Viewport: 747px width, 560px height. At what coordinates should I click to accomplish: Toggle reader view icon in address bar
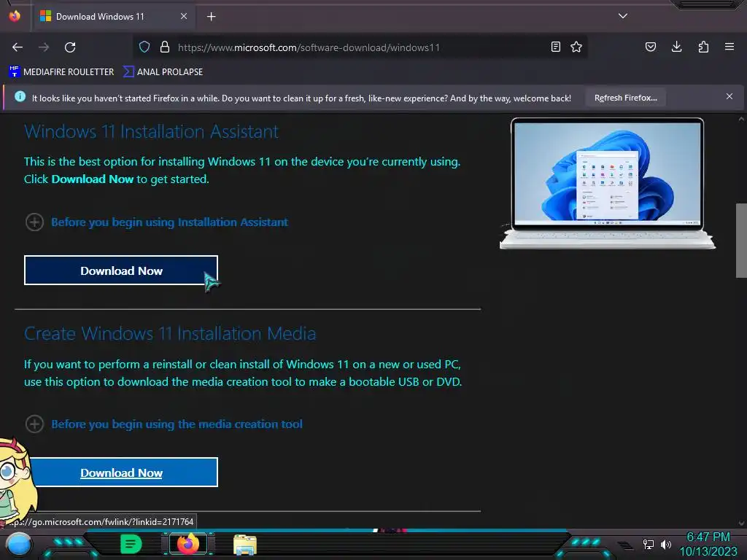point(555,47)
